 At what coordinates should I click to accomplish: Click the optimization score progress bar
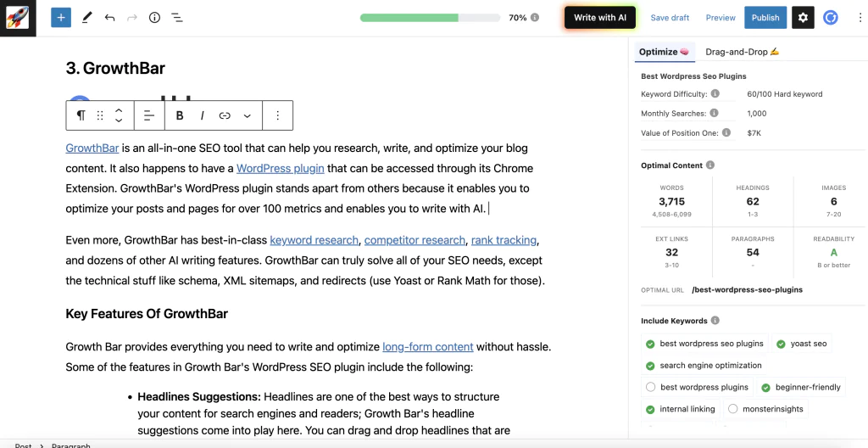(431, 18)
